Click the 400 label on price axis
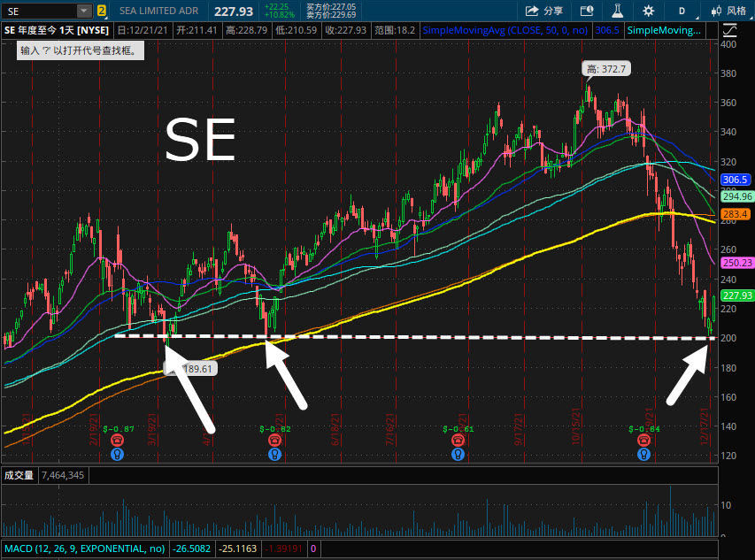Image resolution: width=755 pixels, height=560 pixels. point(728,44)
